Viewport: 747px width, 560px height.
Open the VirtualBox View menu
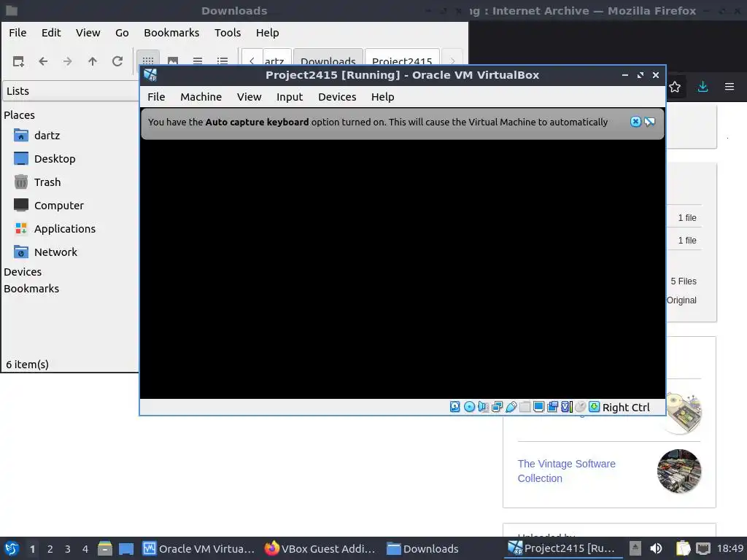pyautogui.click(x=249, y=97)
